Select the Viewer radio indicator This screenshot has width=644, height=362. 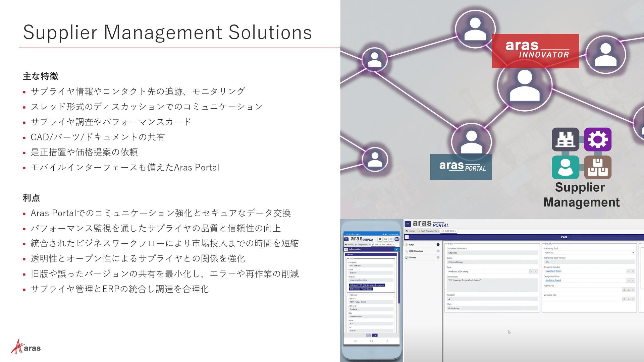coord(438,257)
